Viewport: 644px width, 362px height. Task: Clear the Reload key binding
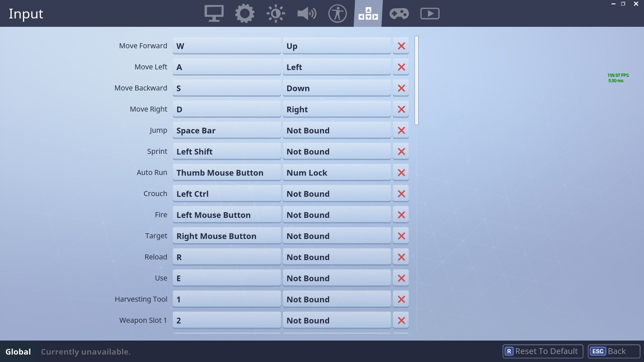coord(401,257)
